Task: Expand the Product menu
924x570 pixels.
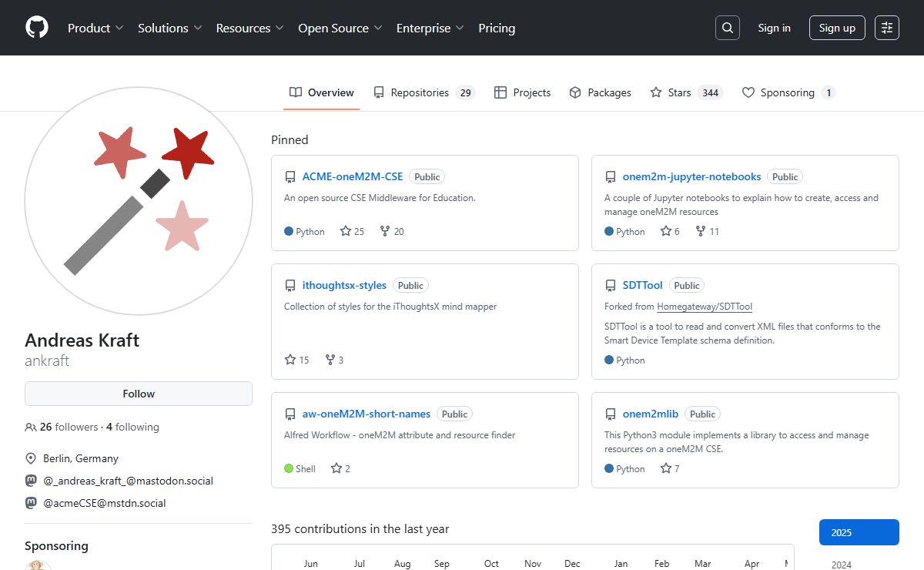Action: click(x=95, y=28)
